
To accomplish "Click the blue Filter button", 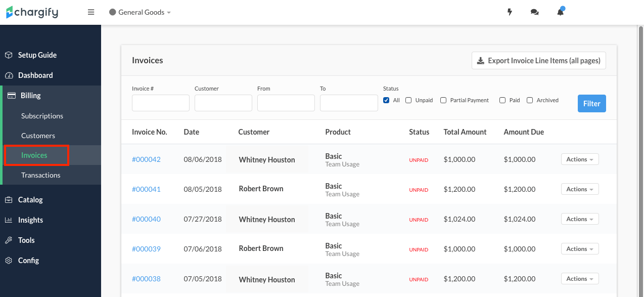I will pyautogui.click(x=591, y=103).
